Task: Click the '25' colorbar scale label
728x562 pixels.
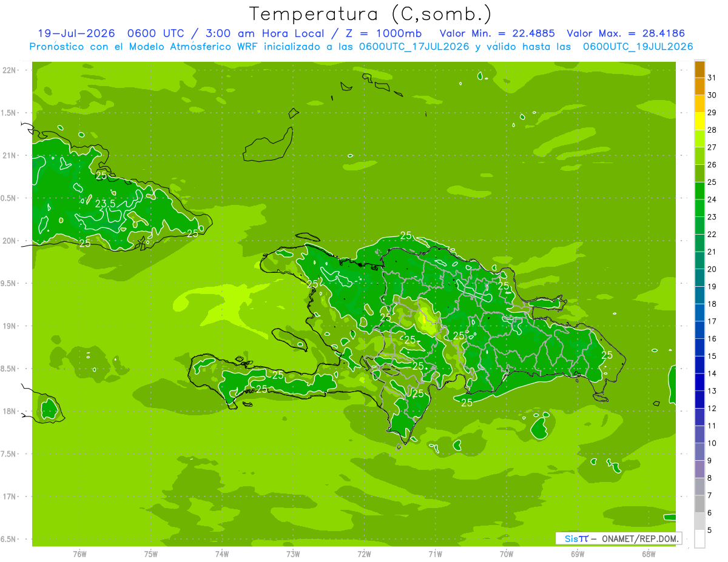Action: point(712,182)
